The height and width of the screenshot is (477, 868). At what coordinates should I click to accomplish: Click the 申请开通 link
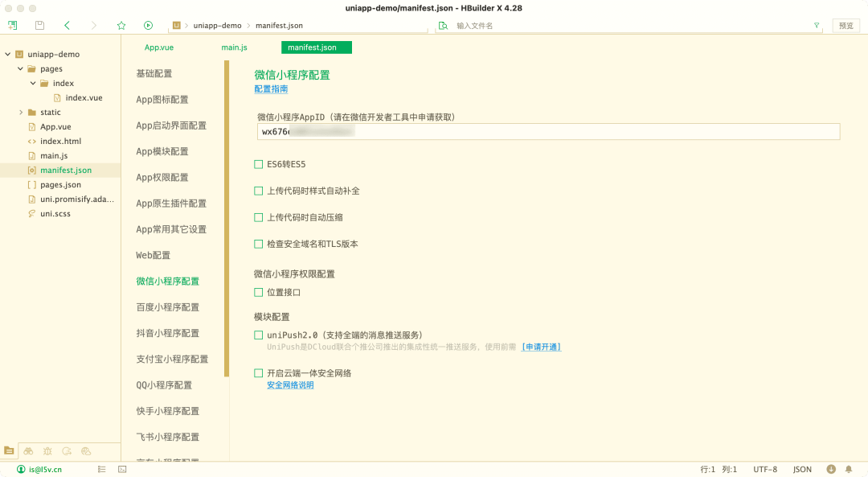[541, 347]
